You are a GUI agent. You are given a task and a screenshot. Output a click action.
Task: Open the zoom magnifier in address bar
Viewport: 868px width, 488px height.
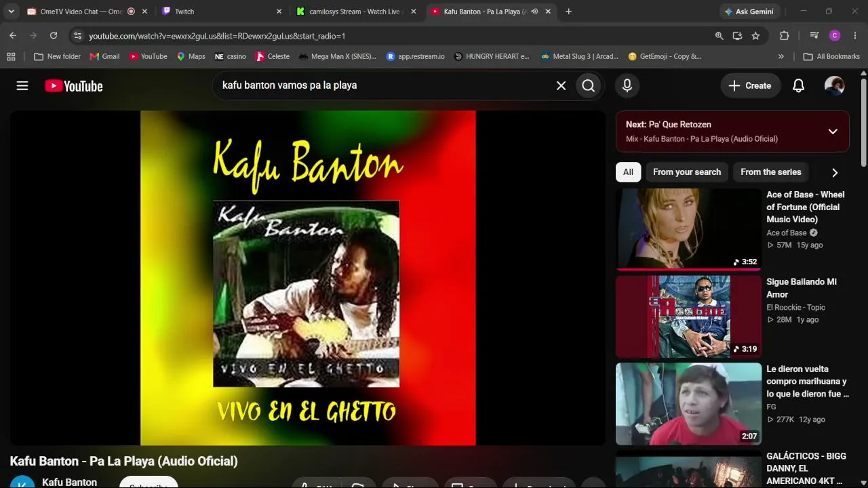[x=719, y=36]
